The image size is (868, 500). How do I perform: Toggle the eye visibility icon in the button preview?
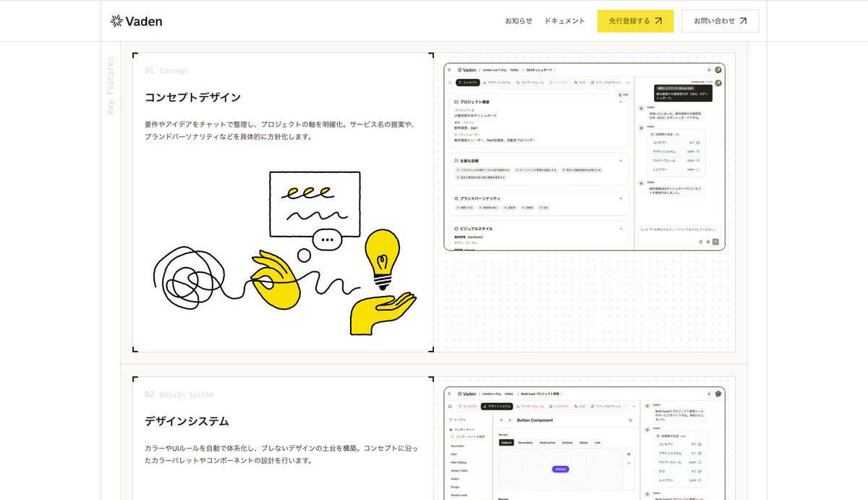(628, 454)
